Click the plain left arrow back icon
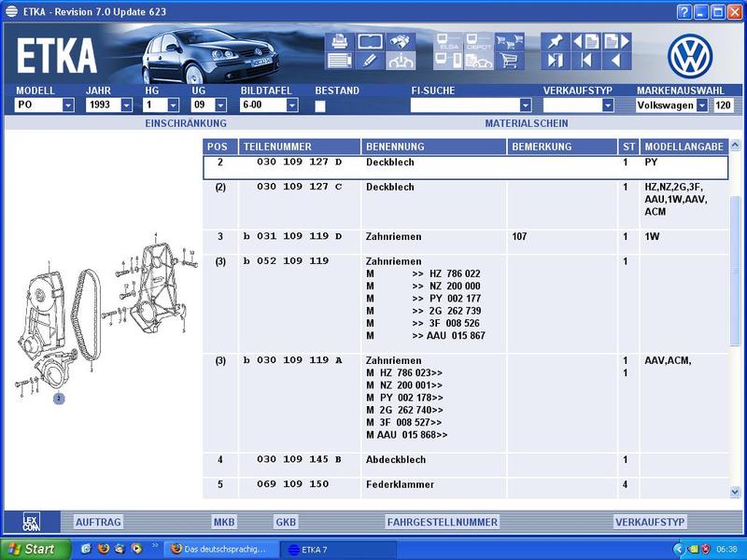 616,61
